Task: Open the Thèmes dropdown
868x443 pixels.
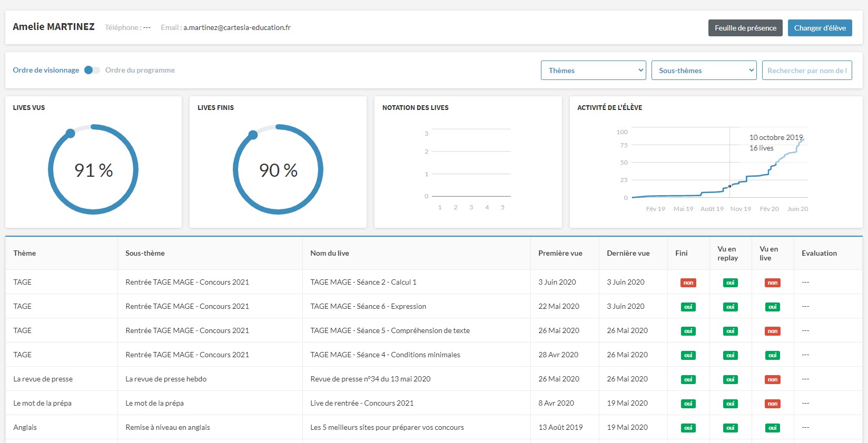Action: pyautogui.click(x=594, y=71)
